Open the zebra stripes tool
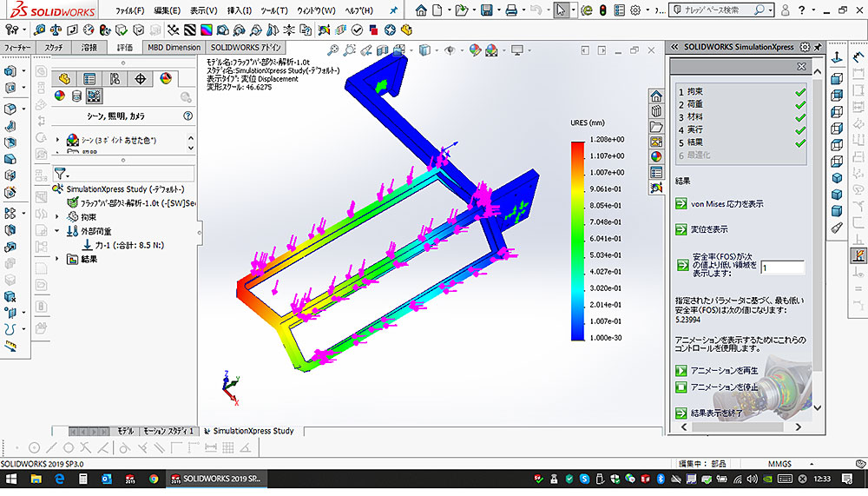The height and width of the screenshot is (496, 868). pos(190,30)
